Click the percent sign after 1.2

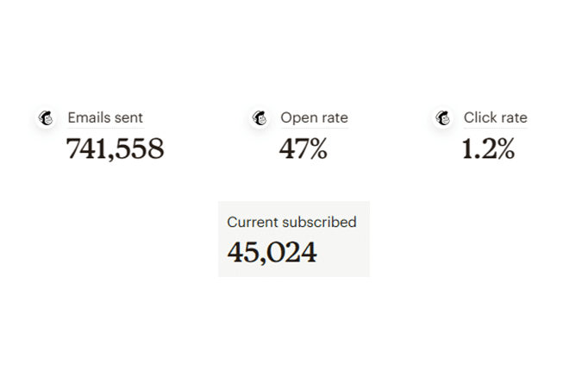505,149
